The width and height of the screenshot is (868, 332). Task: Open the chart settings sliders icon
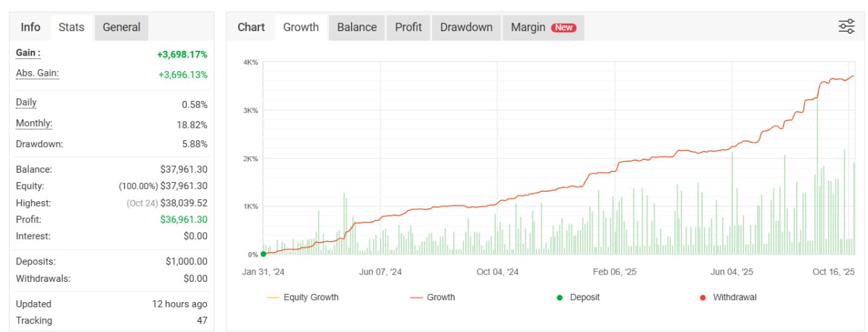[x=846, y=27]
